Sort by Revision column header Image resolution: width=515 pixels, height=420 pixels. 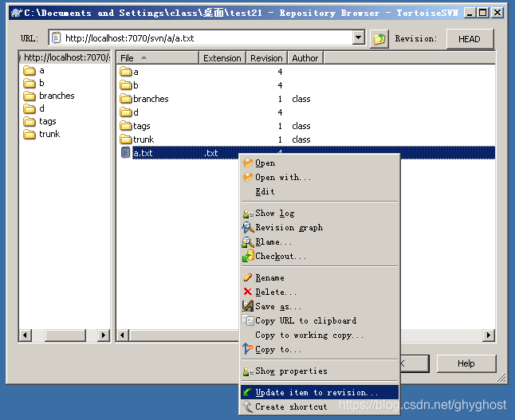[267, 58]
